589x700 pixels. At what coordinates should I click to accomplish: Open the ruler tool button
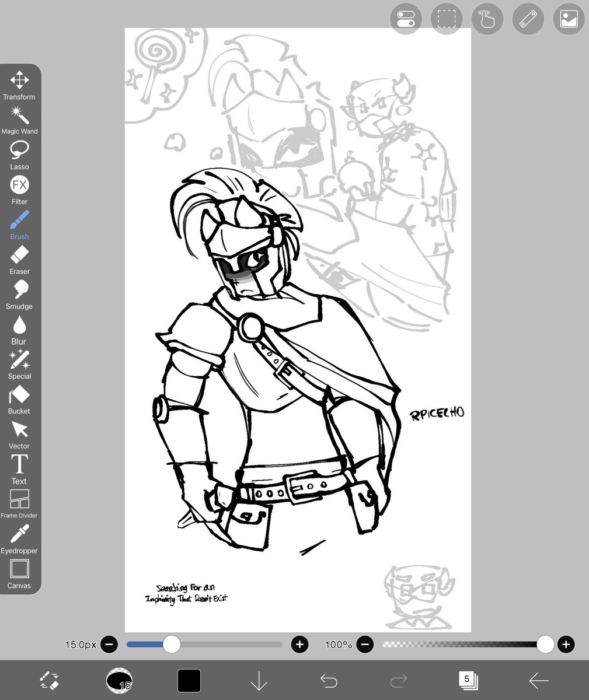tap(528, 19)
